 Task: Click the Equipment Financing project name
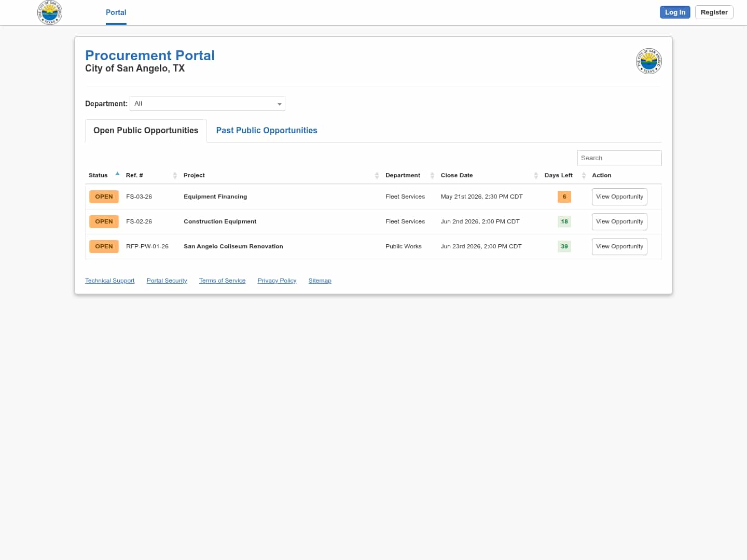pos(215,197)
